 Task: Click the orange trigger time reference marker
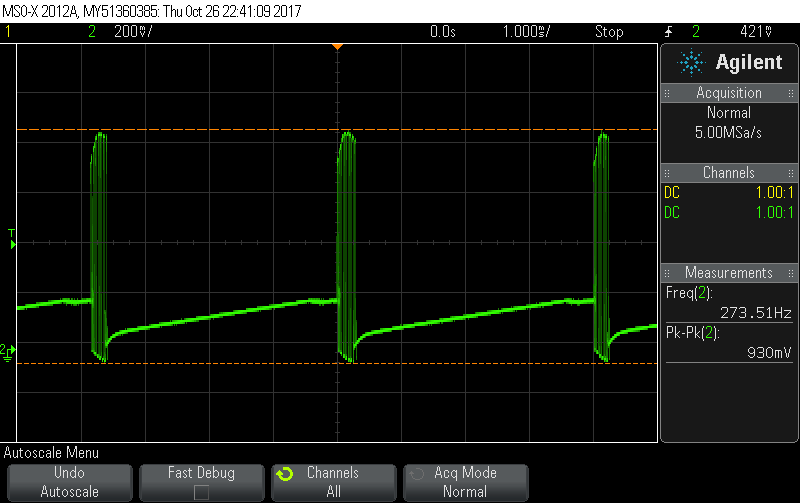click(337, 47)
